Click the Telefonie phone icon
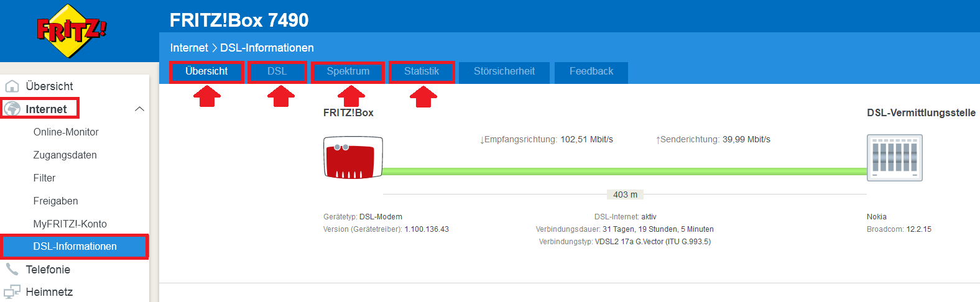The image size is (980, 302). pyautogui.click(x=12, y=269)
